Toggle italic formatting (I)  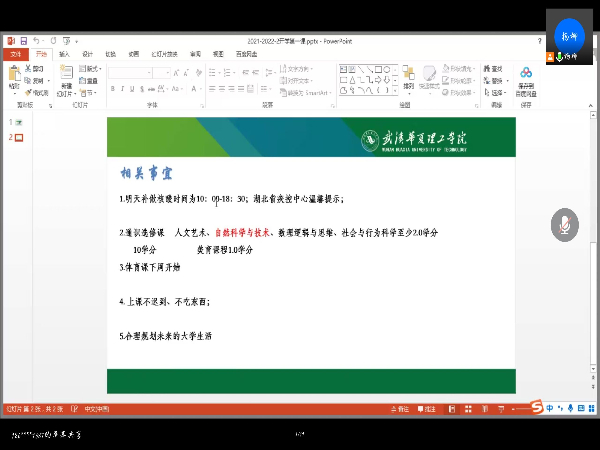coord(122,89)
